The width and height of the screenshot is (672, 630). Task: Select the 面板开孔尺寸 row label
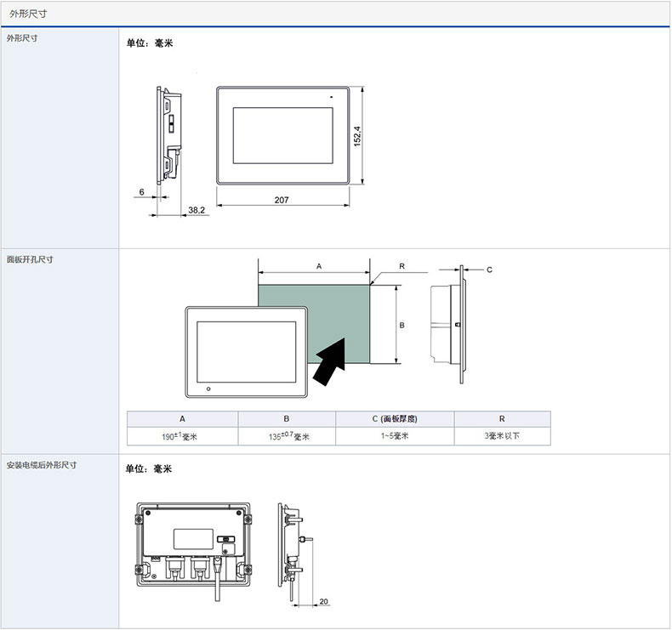31,259
